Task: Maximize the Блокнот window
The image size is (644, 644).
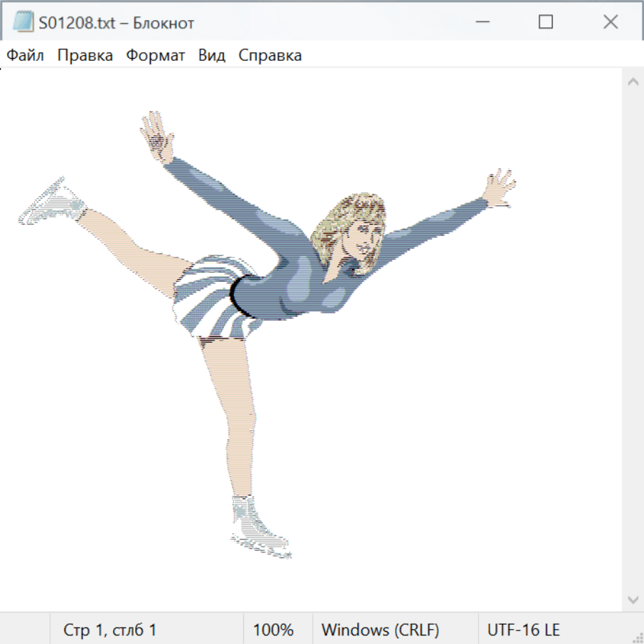Action: [546, 22]
